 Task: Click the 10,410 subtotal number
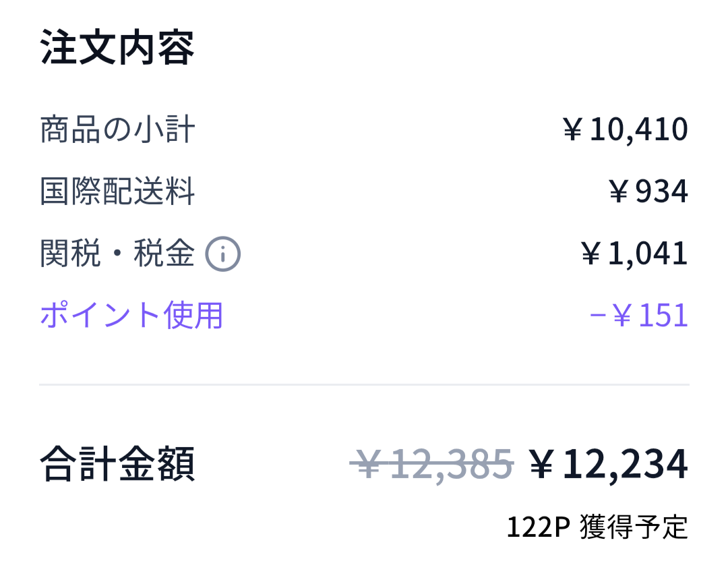click(638, 129)
